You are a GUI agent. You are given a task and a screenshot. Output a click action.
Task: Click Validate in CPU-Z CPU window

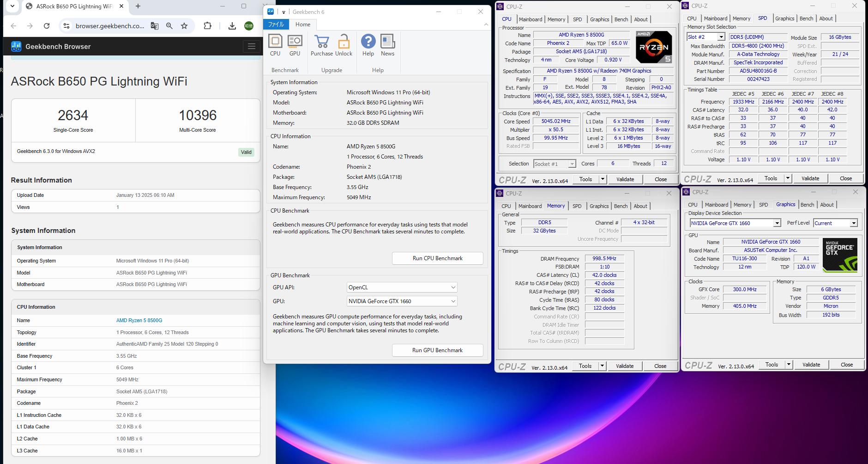tap(625, 179)
